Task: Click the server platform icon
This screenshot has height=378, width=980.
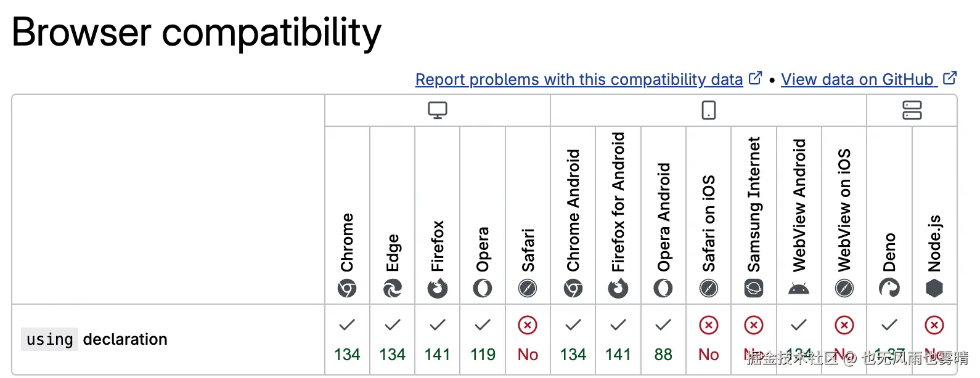Action: [912, 110]
